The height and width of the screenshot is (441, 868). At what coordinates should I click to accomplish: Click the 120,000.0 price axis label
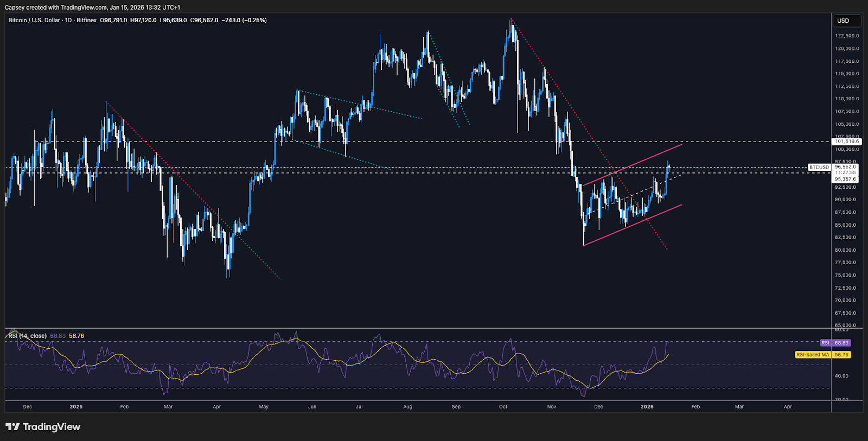point(847,49)
